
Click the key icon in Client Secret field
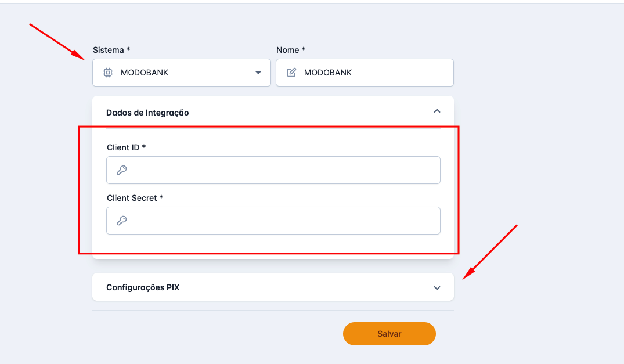[122, 221]
